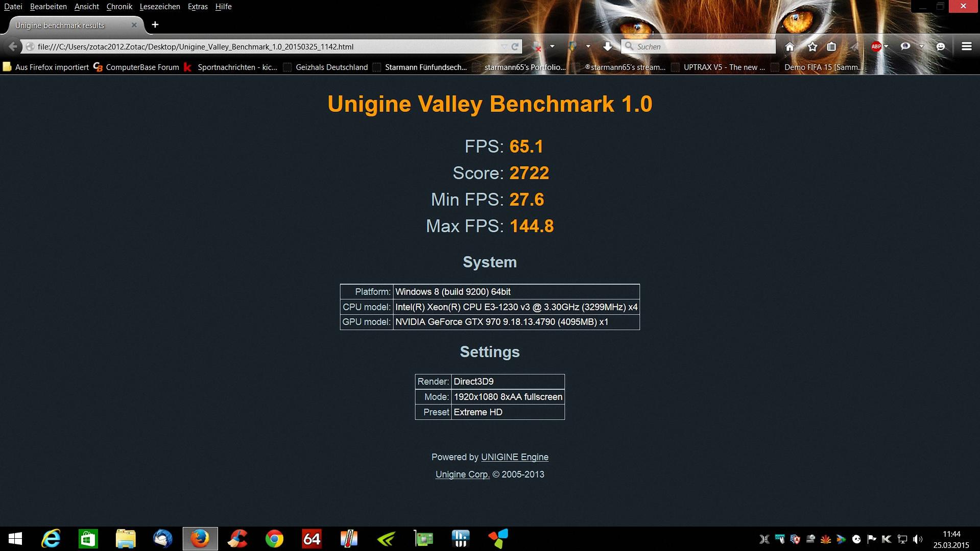Open URL bar history dropdown arrow

tap(504, 46)
